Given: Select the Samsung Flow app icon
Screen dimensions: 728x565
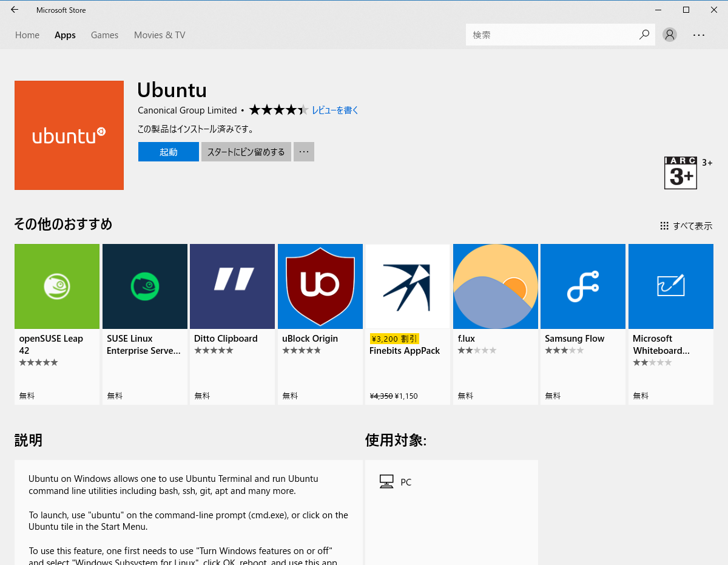Looking at the screenshot, I should click(582, 286).
